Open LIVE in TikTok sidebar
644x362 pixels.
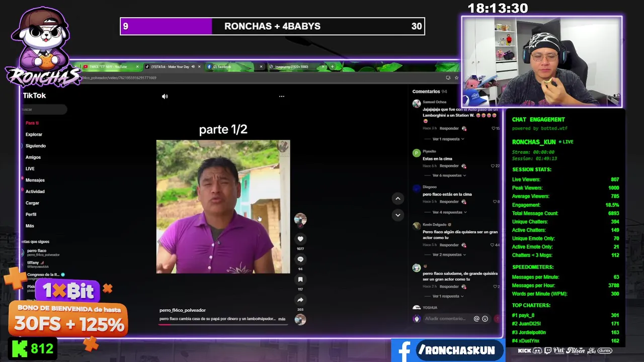coord(30,169)
